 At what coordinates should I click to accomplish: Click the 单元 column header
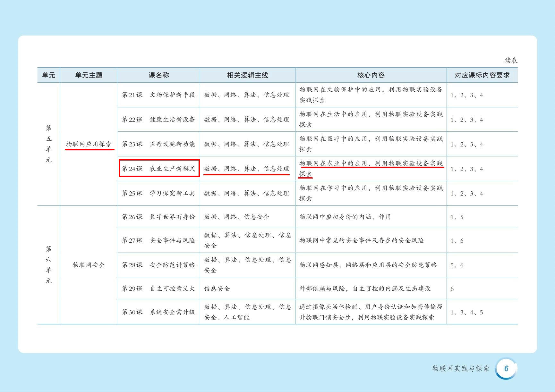[x=48, y=75]
